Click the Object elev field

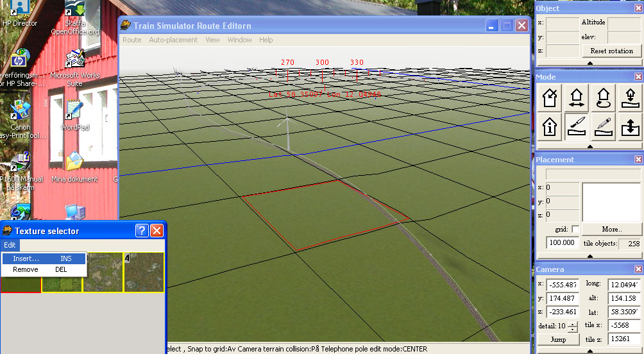pyautogui.click(x=624, y=37)
